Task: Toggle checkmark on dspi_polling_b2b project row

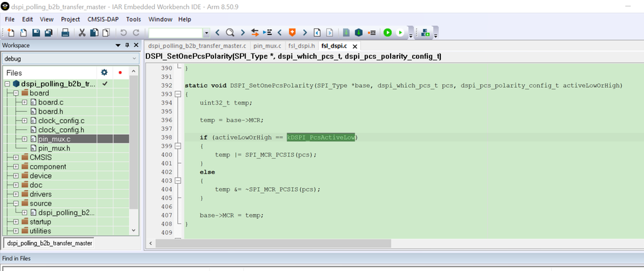Action: (104, 84)
